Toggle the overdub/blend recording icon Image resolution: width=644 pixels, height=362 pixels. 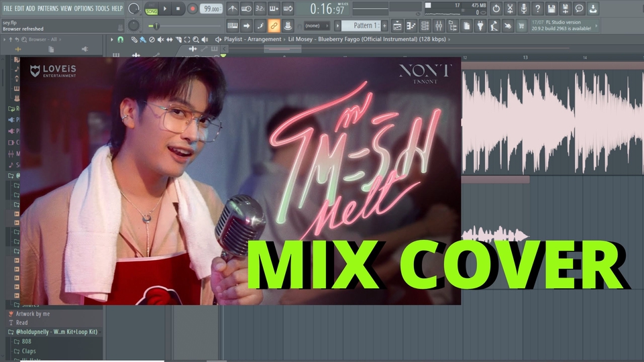click(274, 8)
